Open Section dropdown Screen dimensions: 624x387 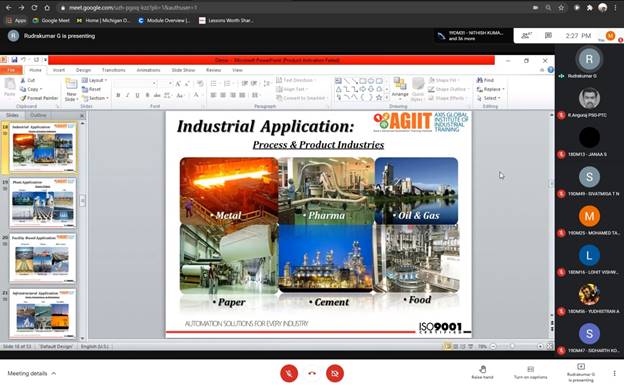(95, 98)
